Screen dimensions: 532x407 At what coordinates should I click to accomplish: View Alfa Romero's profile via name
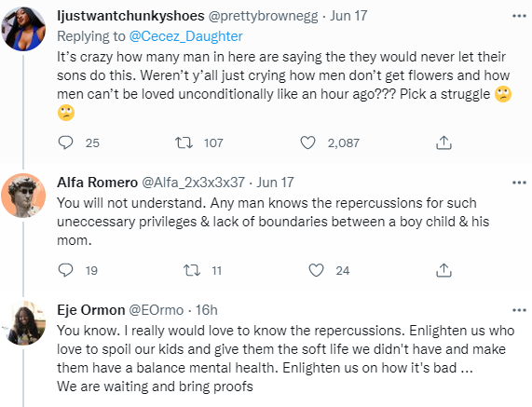pyautogui.click(x=98, y=183)
